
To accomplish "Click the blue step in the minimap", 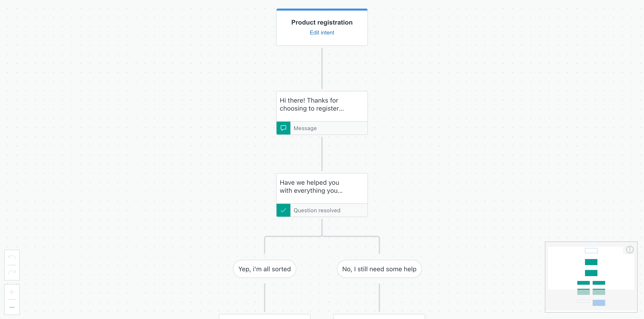I will [599, 302].
